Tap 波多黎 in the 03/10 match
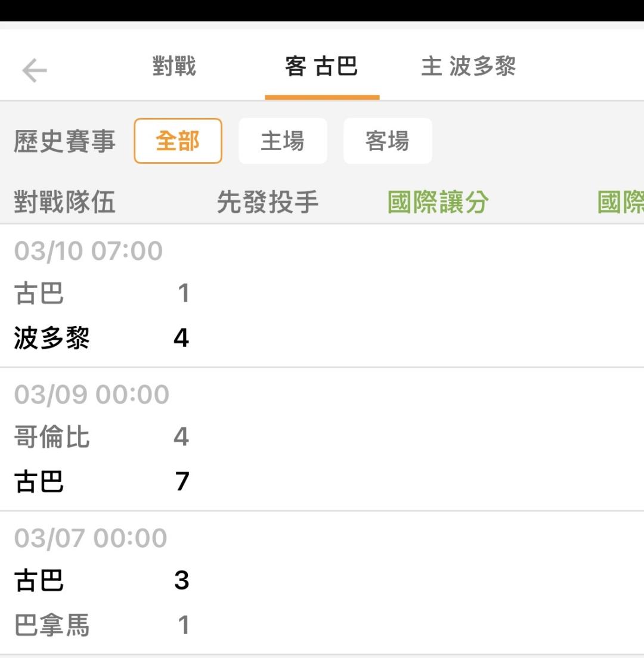 tap(52, 338)
